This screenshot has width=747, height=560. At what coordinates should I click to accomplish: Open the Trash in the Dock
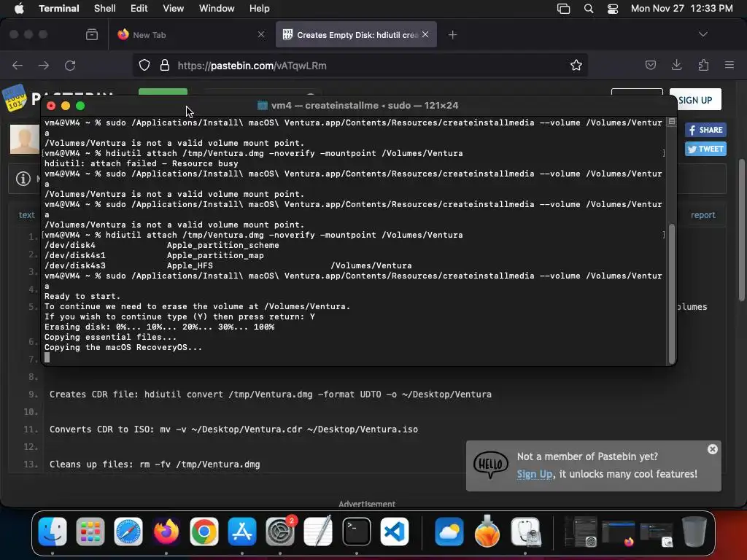(694, 531)
